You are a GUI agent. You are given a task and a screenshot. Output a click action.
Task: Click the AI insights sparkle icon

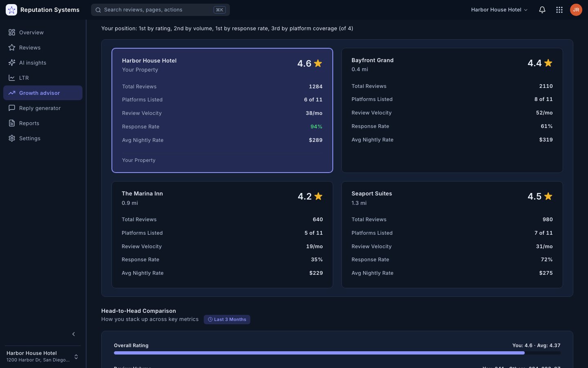click(12, 63)
